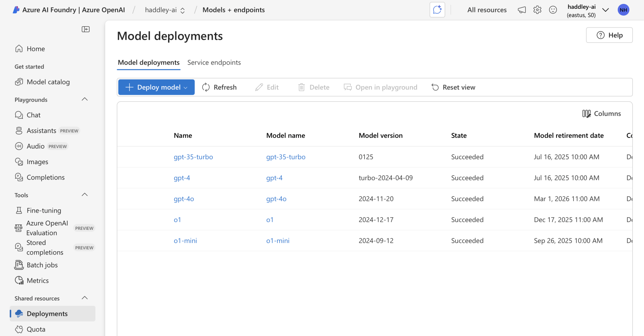Open settings gear icon in header

tap(537, 10)
